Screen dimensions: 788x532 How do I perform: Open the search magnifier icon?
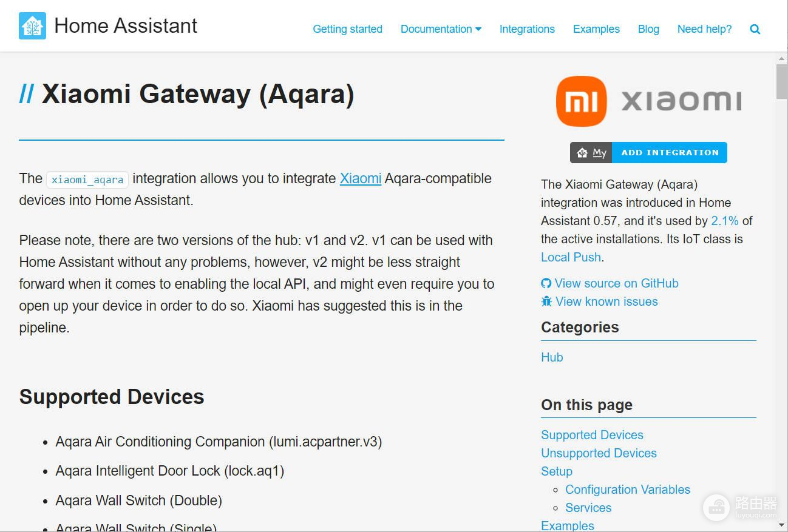coord(755,29)
